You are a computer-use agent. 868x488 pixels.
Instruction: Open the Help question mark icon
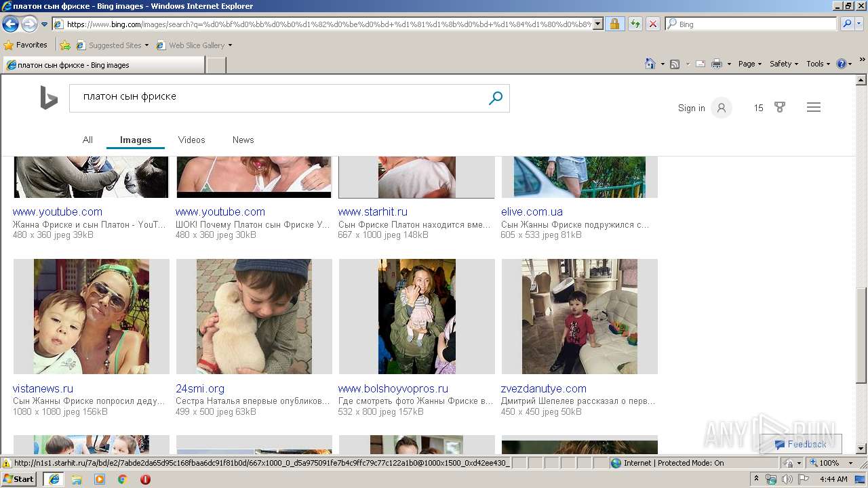(842, 64)
